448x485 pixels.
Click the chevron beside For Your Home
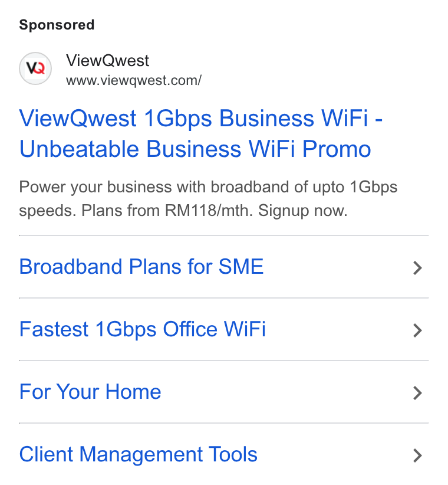pyautogui.click(x=417, y=393)
